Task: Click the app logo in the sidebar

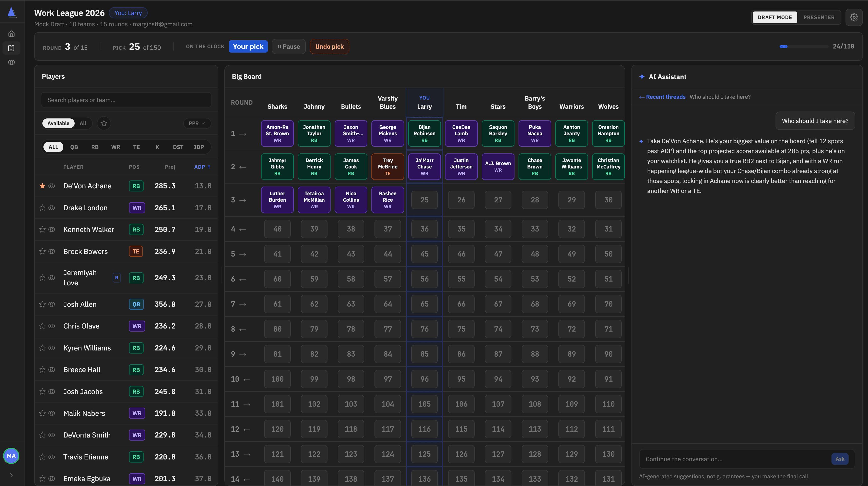Action: pyautogui.click(x=12, y=13)
